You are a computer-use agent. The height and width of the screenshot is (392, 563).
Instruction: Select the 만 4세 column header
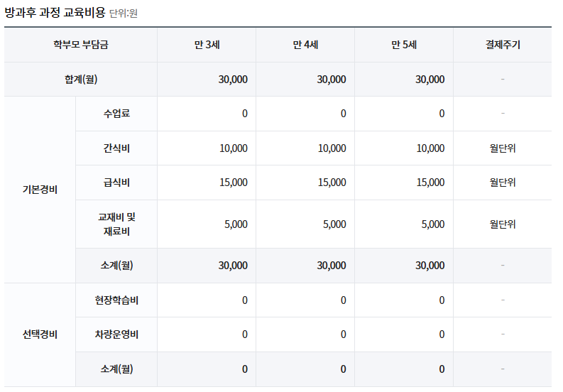click(x=305, y=45)
